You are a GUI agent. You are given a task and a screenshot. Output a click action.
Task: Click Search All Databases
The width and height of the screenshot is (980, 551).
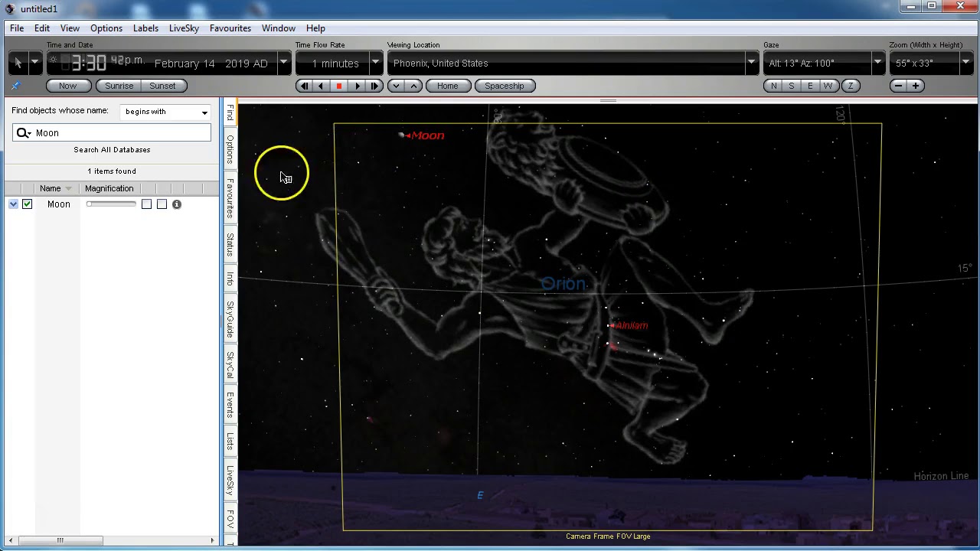coord(112,150)
